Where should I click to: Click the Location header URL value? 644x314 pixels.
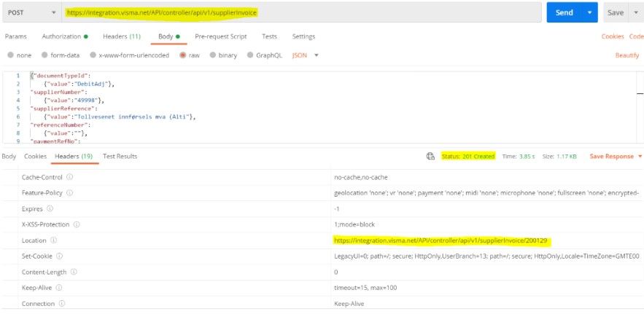tap(441, 240)
